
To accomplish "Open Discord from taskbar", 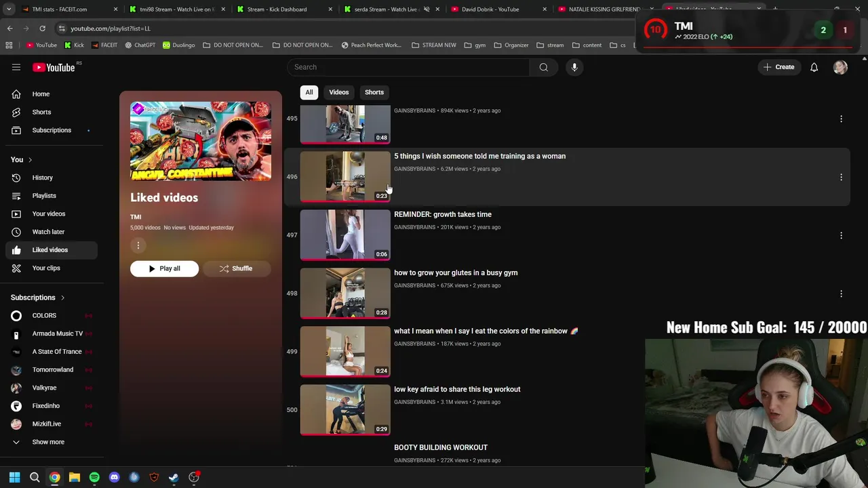I will pyautogui.click(x=114, y=477).
